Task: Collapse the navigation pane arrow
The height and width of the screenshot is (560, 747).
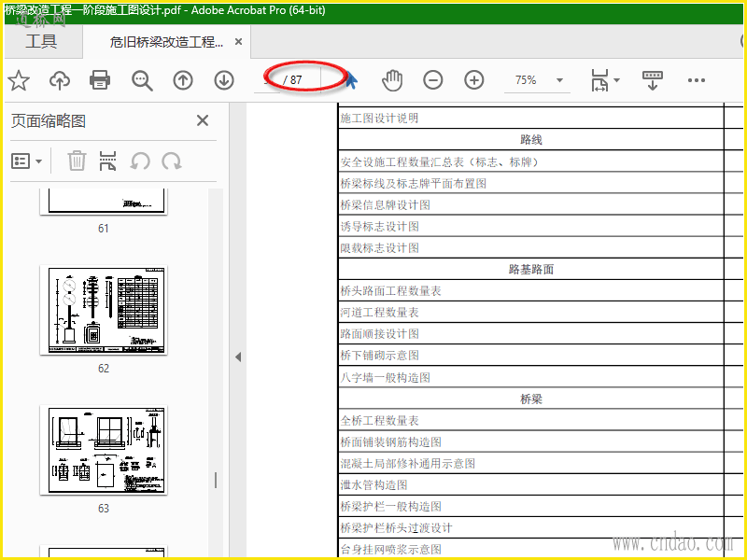Action: click(x=238, y=357)
